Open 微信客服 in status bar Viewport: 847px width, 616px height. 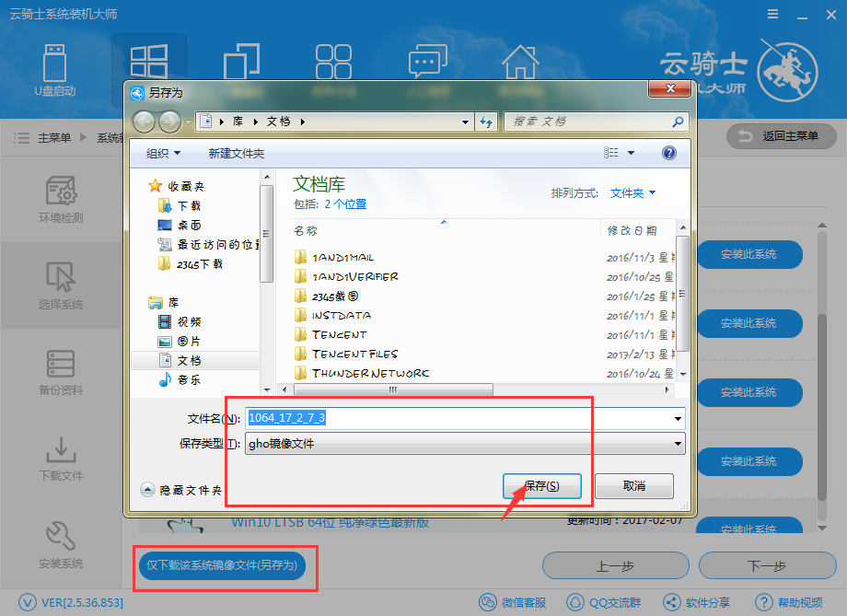click(513, 602)
